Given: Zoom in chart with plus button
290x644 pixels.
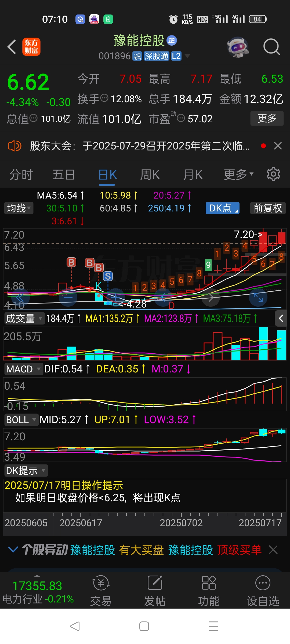Looking at the screenshot, I should tap(115, 297).
